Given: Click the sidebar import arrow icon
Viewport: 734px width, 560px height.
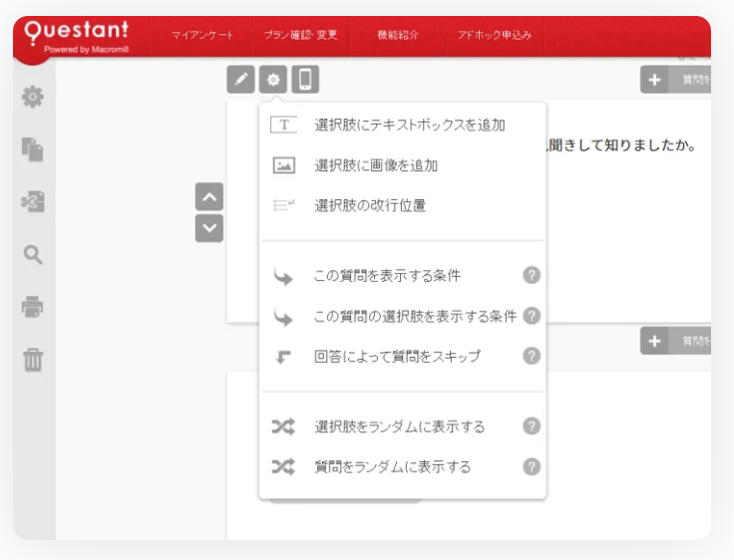Looking at the screenshot, I should coord(33,202).
